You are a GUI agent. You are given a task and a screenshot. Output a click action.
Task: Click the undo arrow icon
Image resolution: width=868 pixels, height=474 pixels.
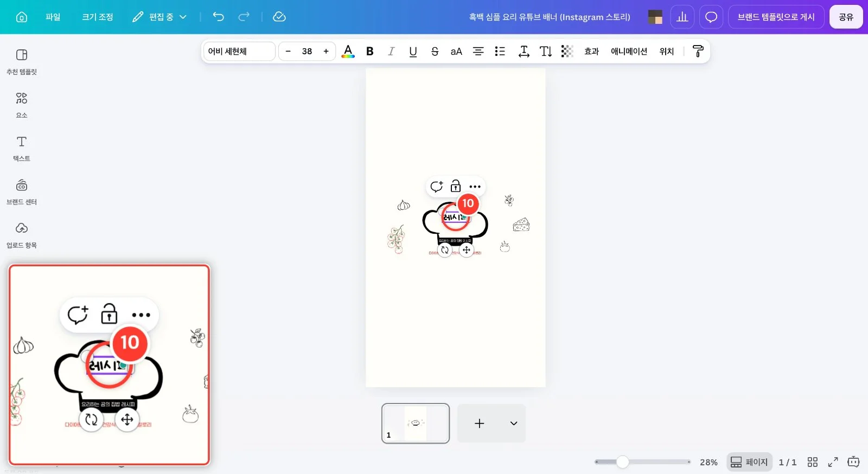[x=218, y=17]
